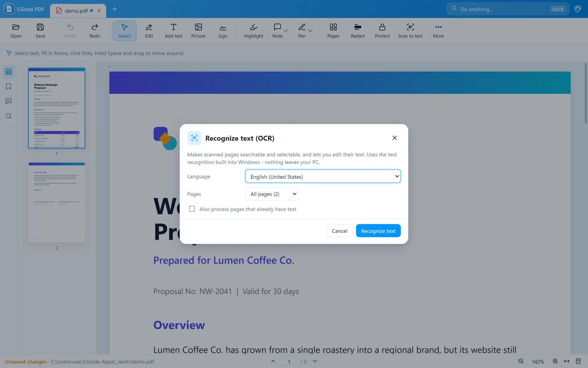Change the page layout view in the status bar
Viewport: 588px width, 368px height.
[x=578, y=361]
